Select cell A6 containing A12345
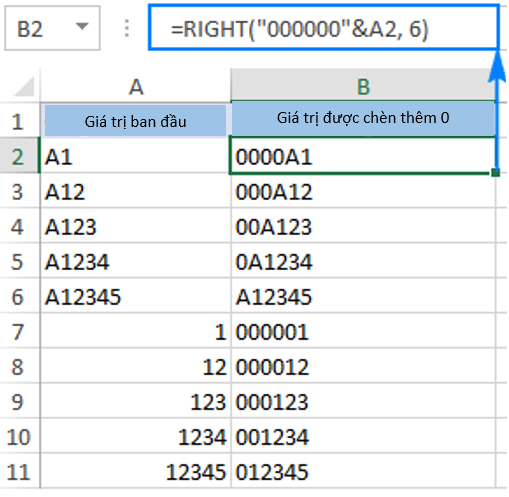Viewport: 509px width, 497px height. tap(136, 296)
